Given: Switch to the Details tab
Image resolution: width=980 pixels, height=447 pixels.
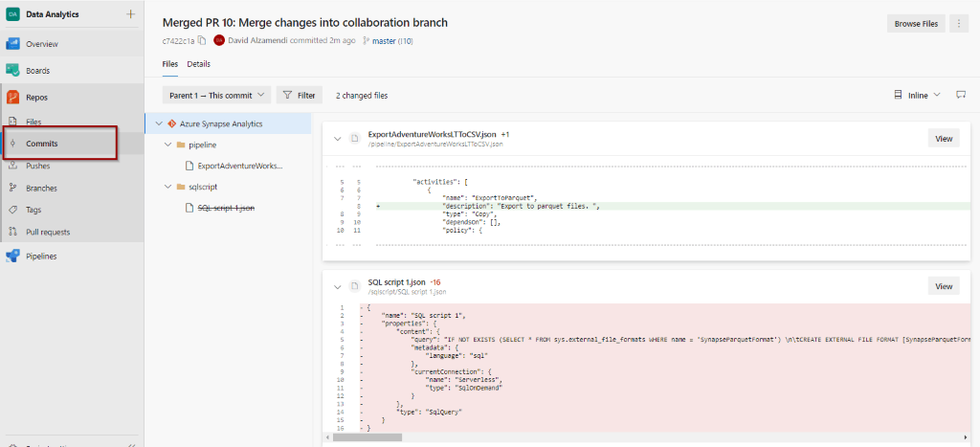Looking at the screenshot, I should [199, 64].
